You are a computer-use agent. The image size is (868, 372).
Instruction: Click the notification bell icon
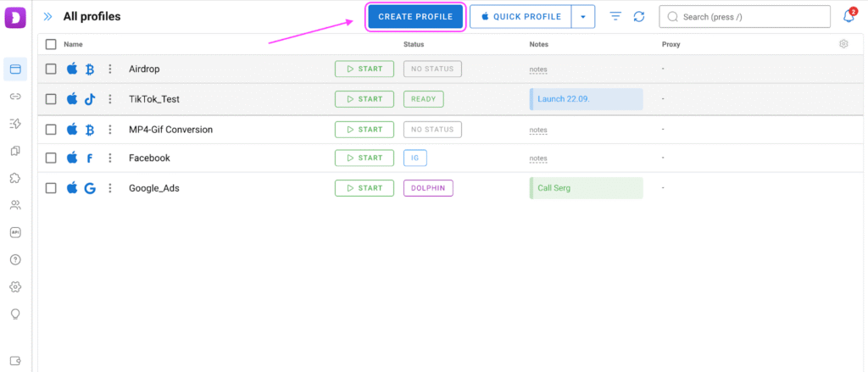[x=849, y=16]
